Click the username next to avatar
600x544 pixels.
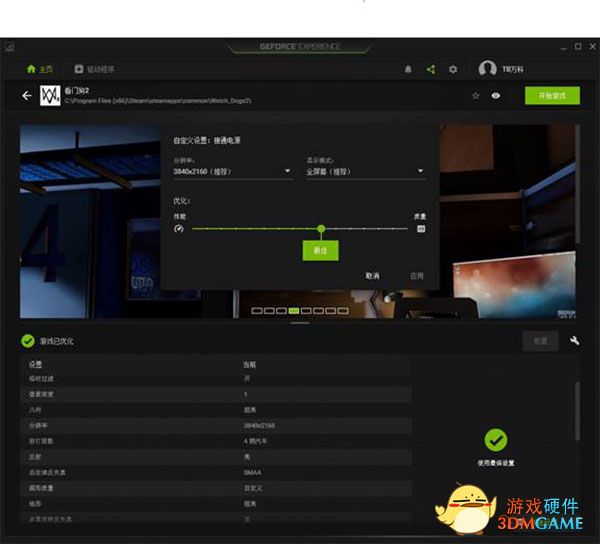[513, 69]
